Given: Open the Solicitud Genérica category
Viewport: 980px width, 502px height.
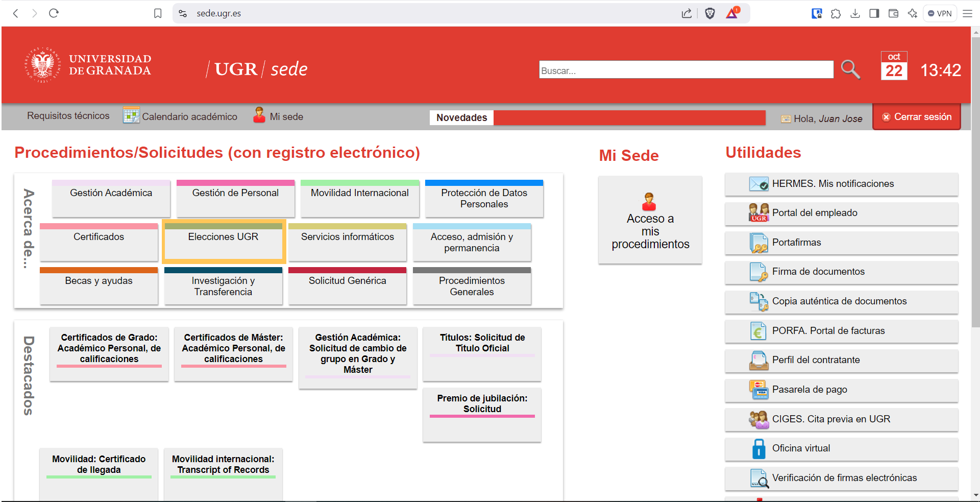Looking at the screenshot, I should tap(348, 286).
